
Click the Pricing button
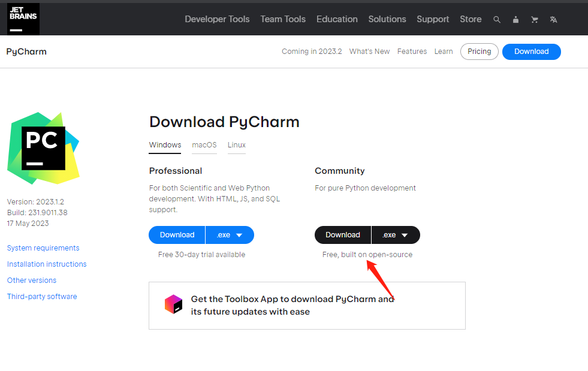point(480,52)
